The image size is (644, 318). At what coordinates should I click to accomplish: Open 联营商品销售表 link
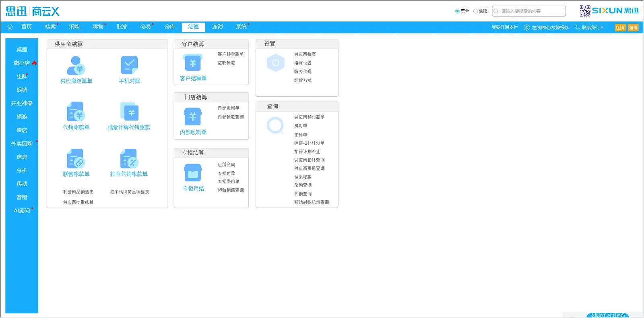(78, 192)
